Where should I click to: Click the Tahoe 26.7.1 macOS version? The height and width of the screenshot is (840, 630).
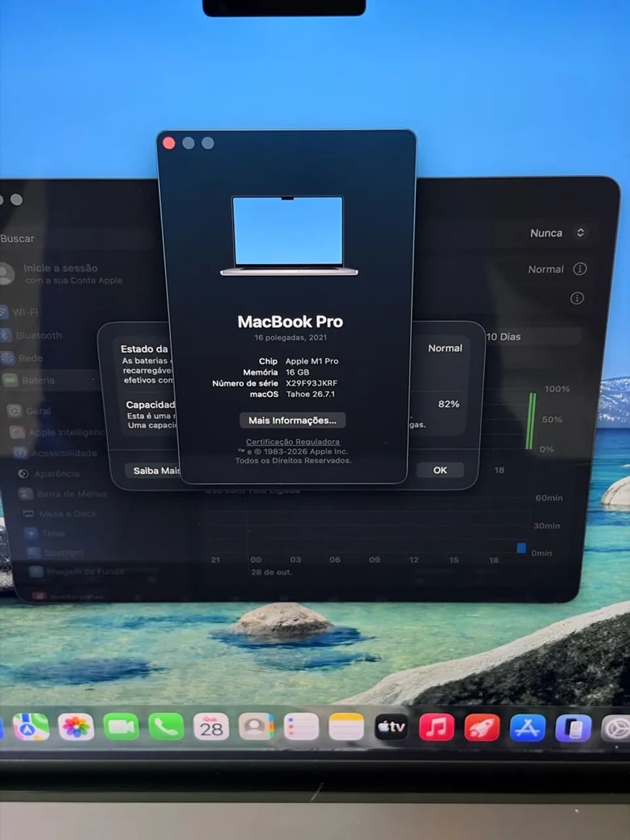point(310,394)
